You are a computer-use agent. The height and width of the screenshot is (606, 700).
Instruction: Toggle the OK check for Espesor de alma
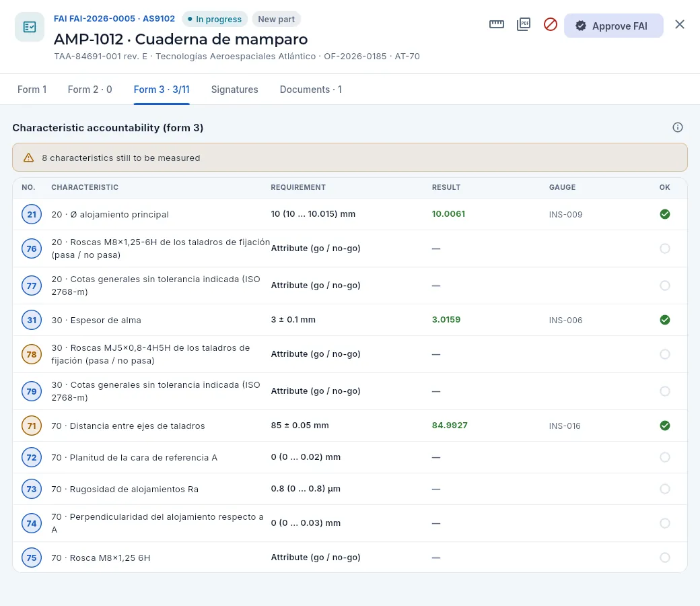point(665,320)
